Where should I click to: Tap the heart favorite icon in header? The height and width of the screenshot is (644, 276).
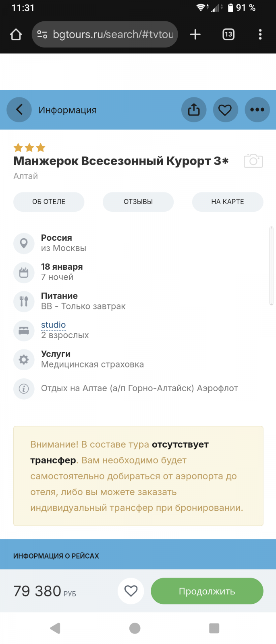coord(225,109)
